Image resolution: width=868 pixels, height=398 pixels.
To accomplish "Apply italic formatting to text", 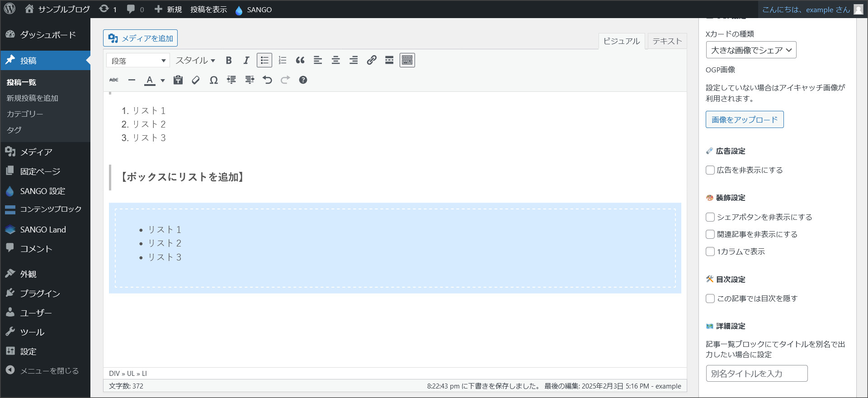I will (x=246, y=60).
